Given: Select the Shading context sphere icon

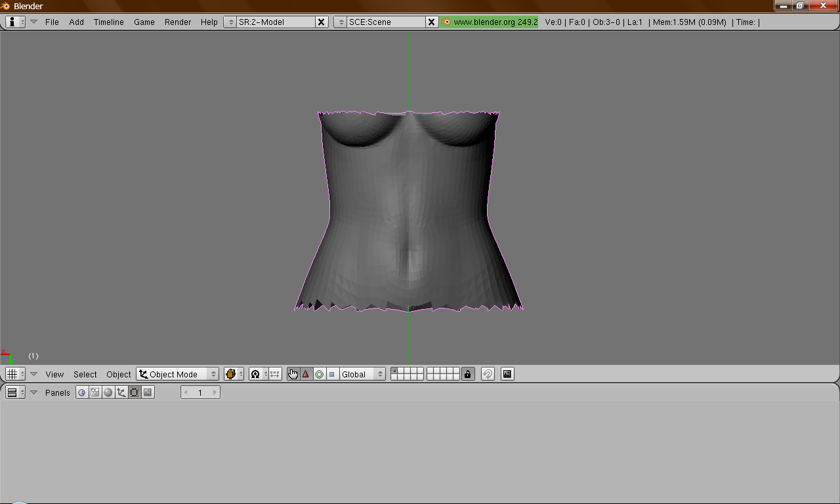Looking at the screenshot, I should coord(108,392).
